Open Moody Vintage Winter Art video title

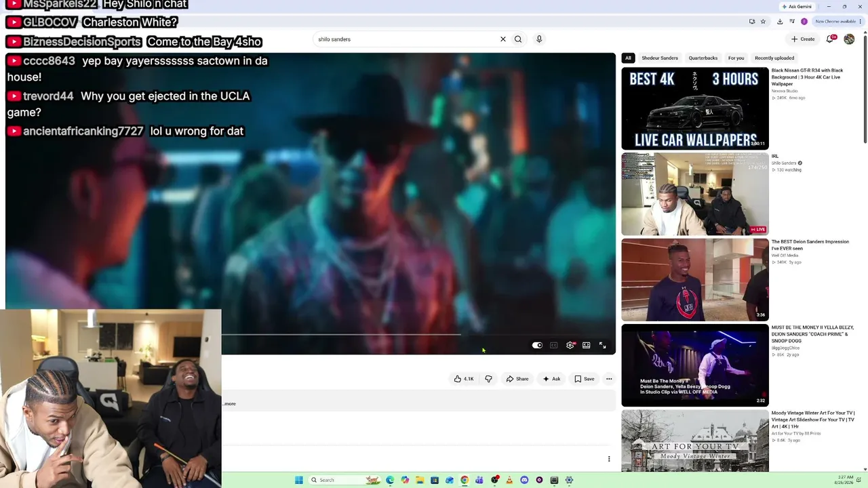pyautogui.click(x=813, y=420)
